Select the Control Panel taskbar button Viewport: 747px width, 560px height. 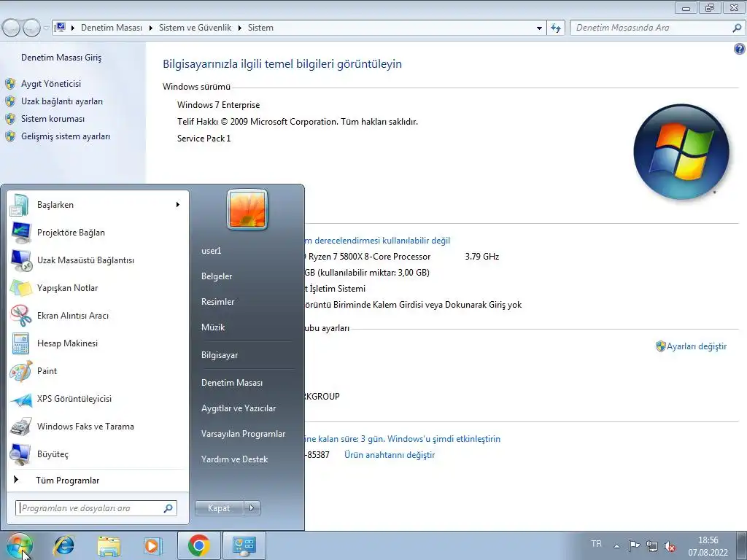pyautogui.click(x=244, y=545)
